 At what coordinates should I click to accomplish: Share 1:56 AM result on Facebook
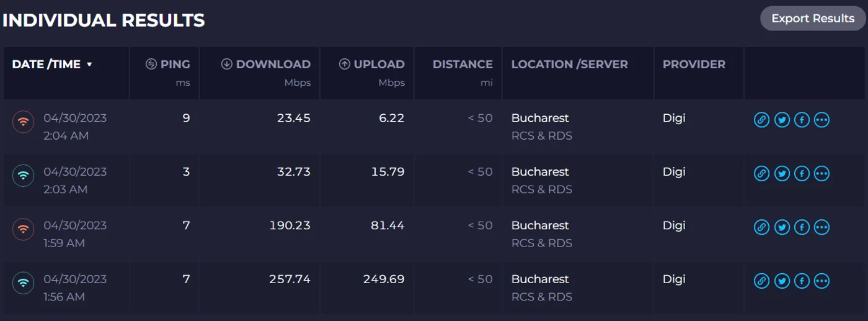802,281
